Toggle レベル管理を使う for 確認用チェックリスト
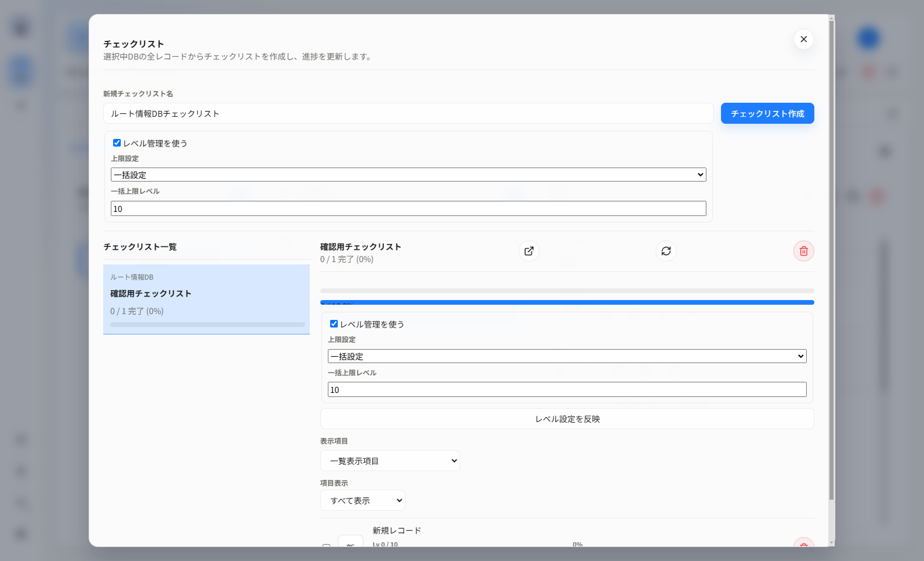924x561 pixels. point(334,324)
